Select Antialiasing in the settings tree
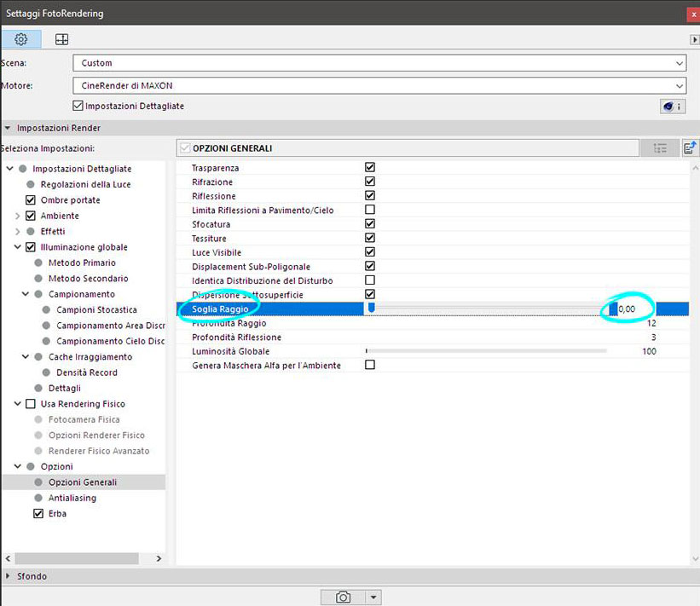The image size is (700, 606). click(x=72, y=498)
